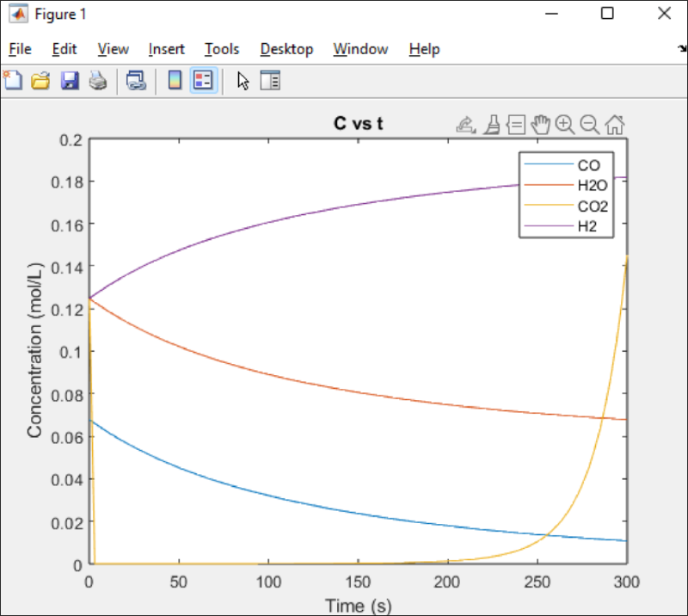688x616 pixels.
Task: Activate the Brush data tool
Action: tap(492, 125)
